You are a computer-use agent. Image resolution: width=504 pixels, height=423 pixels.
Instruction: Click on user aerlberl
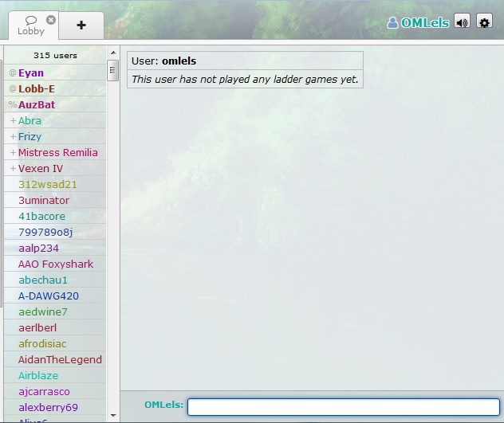[x=55, y=327]
